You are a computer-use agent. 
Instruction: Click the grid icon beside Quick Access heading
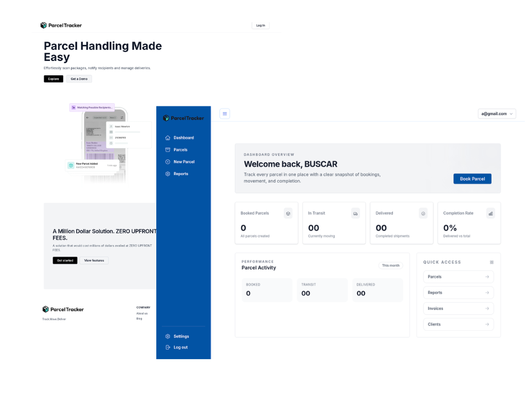(x=492, y=262)
